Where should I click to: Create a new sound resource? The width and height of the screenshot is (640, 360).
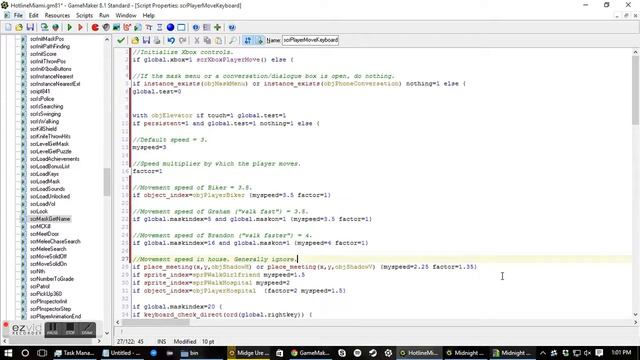[106, 27]
